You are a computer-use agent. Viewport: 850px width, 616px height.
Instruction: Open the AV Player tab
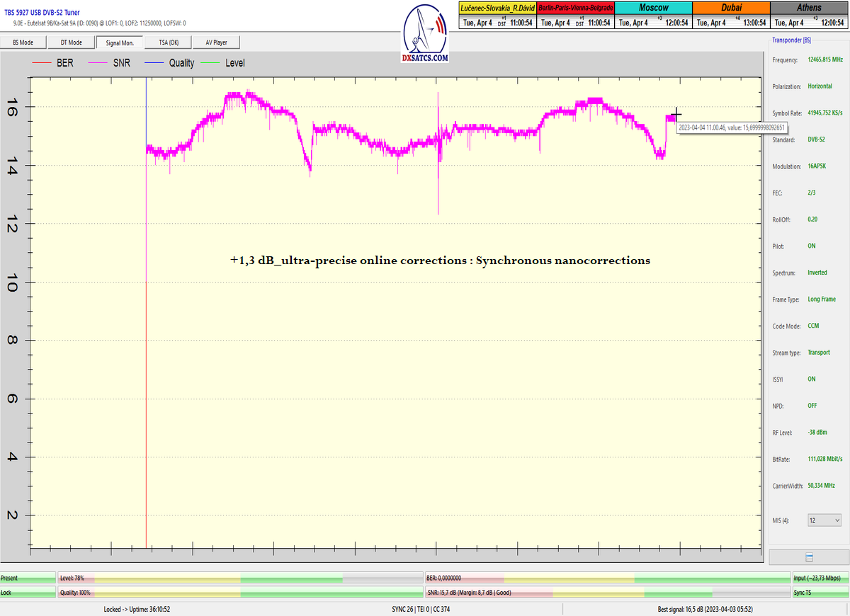point(216,42)
